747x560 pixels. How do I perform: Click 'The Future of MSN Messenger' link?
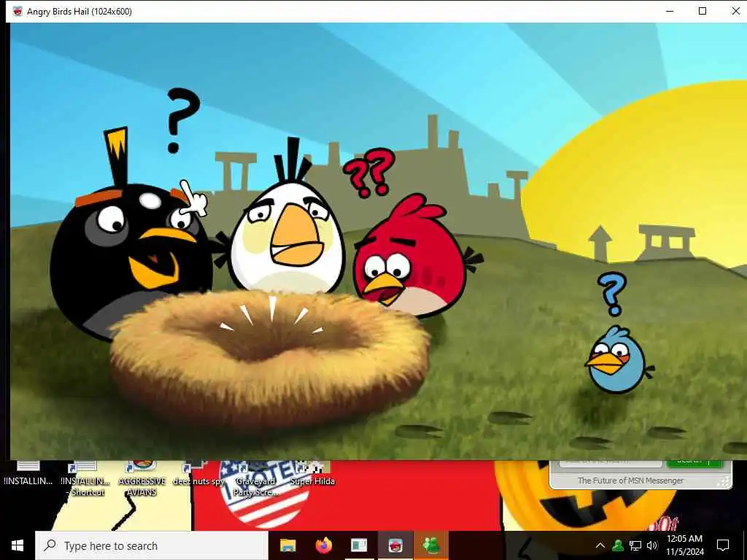pyautogui.click(x=630, y=481)
